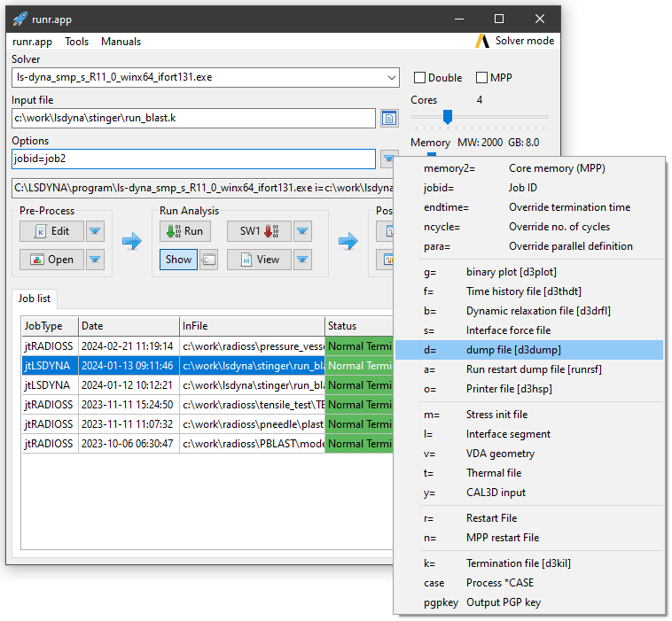Sort by Date column header

[129, 326]
